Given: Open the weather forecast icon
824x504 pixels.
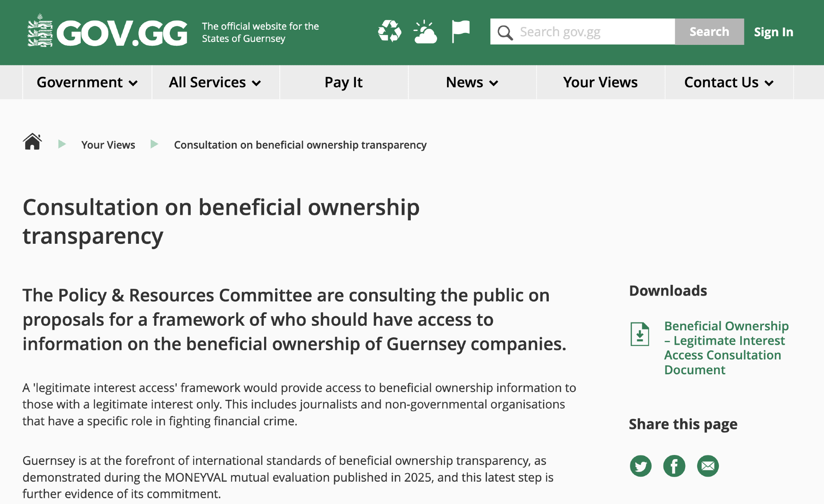Looking at the screenshot, I should click(425, 32).
